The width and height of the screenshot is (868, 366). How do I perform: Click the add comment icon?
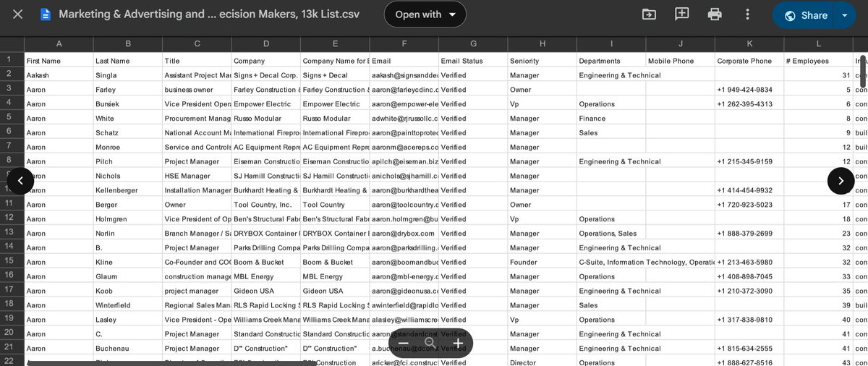[x=681, y=14]
